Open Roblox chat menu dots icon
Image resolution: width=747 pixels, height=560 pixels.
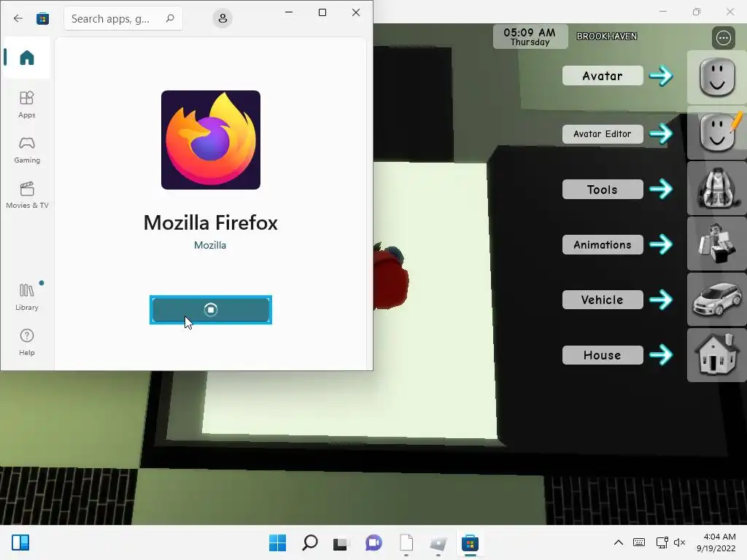[723, 38]
